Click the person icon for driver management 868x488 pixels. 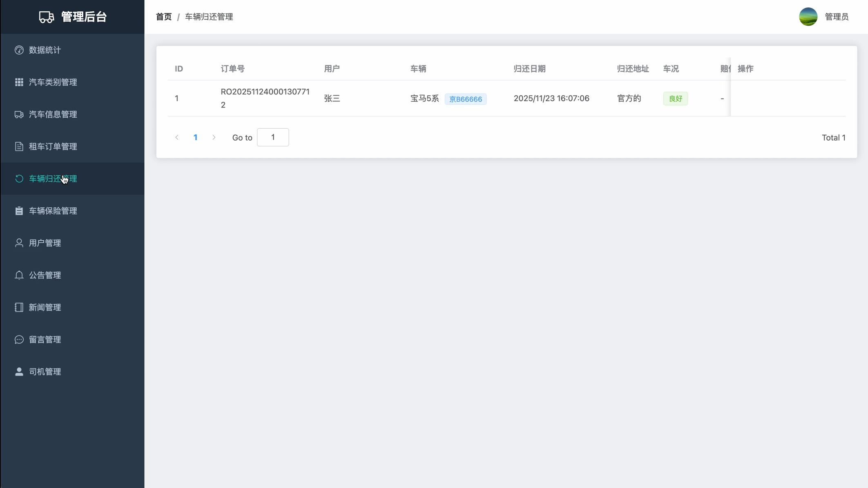point(19,372)
